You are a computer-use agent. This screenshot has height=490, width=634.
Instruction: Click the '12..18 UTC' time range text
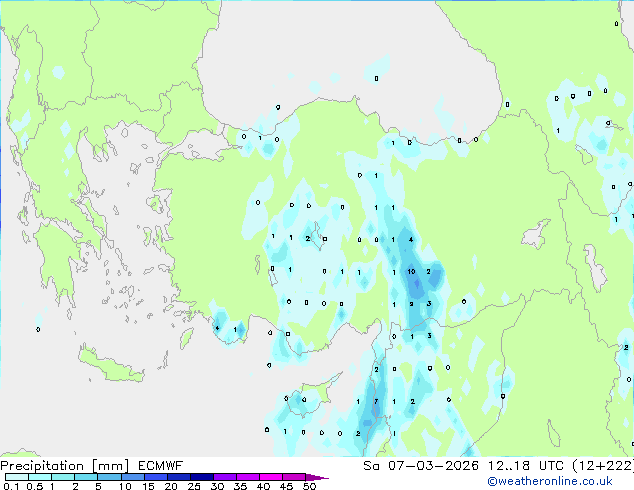coord(525,466)
